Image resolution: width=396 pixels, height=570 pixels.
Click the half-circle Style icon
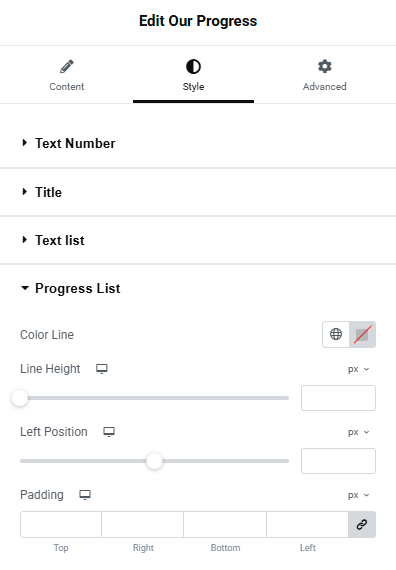pyautogui.click(x=193, y=67)
